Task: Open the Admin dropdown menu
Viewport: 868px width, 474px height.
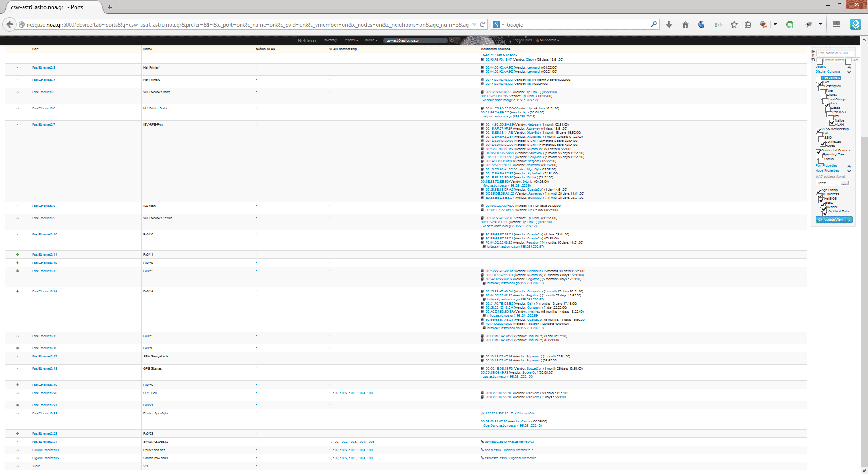Action: tap(371, 40)
